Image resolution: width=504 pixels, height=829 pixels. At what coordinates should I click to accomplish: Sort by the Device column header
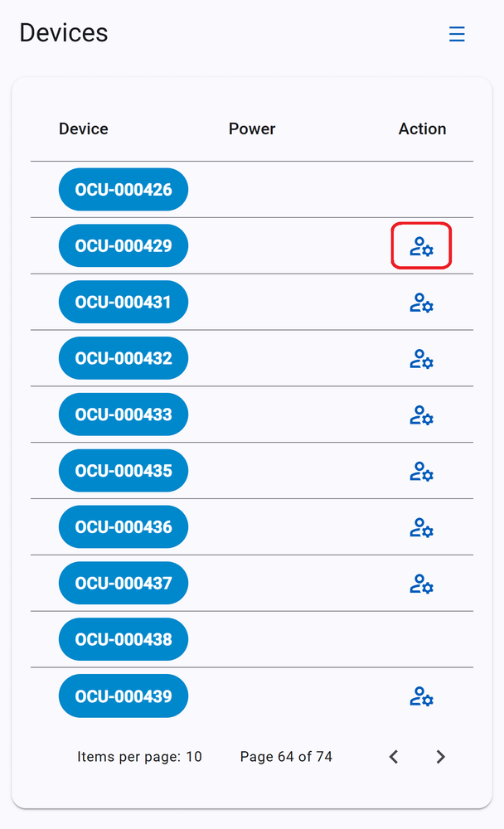[84, 128]
